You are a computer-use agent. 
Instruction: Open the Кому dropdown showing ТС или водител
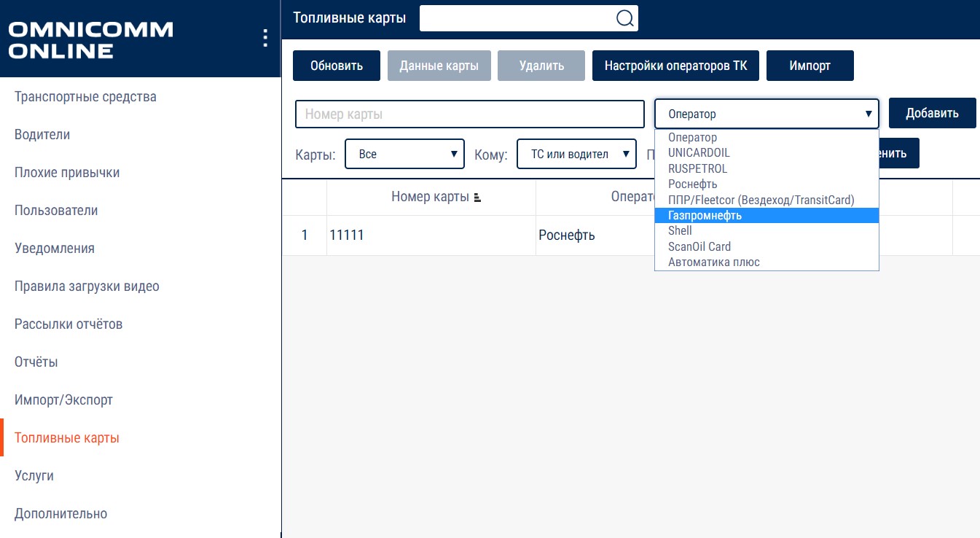click(x=576, y=154)
